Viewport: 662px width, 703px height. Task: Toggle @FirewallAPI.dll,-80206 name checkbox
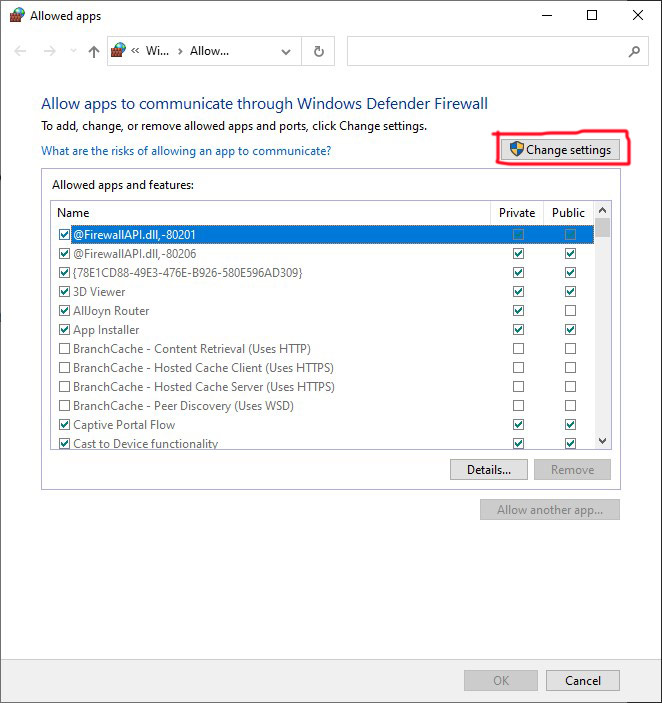point(64,254)
